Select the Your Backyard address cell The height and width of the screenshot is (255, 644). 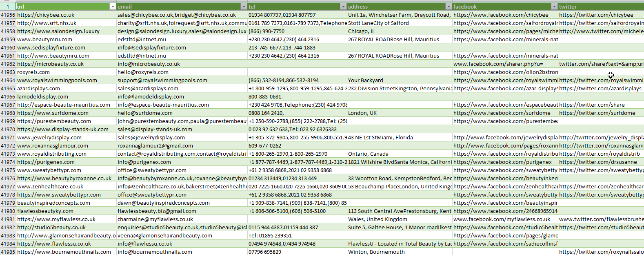tap(400, 80)
